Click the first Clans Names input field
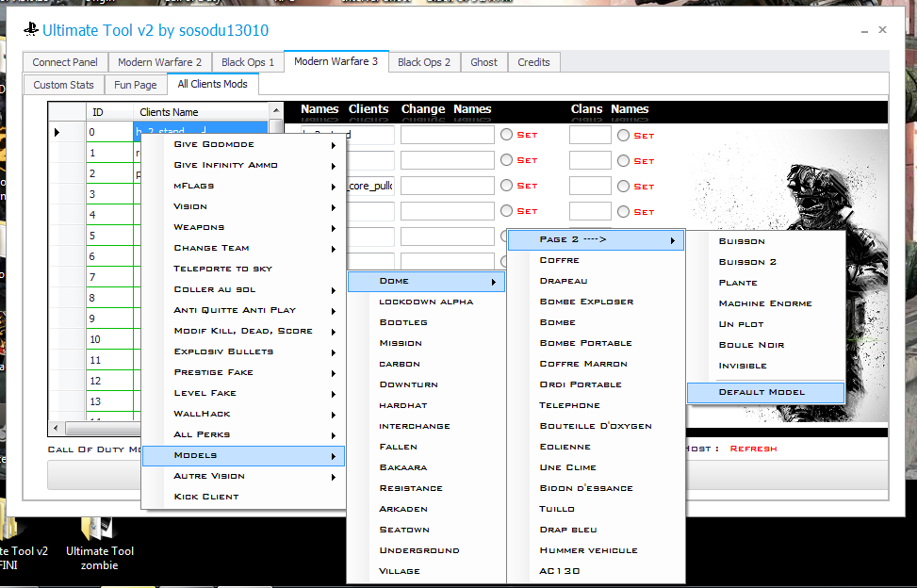 pos(590,135)
